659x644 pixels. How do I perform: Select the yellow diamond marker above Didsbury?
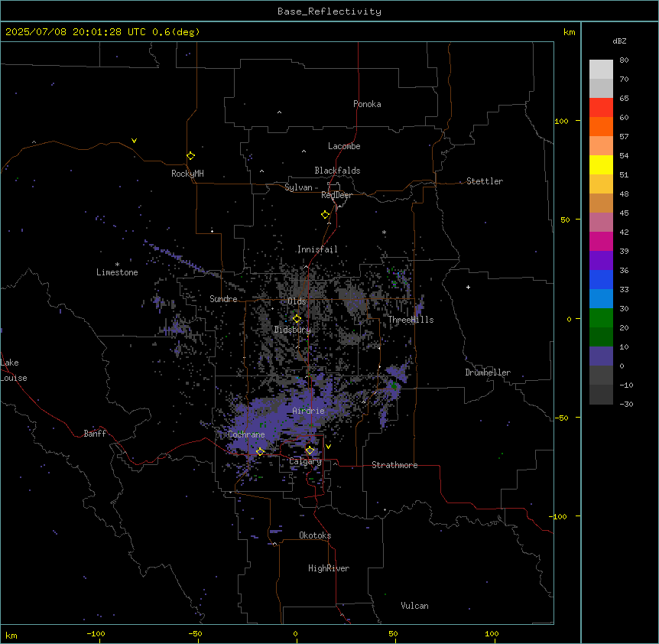297,319
